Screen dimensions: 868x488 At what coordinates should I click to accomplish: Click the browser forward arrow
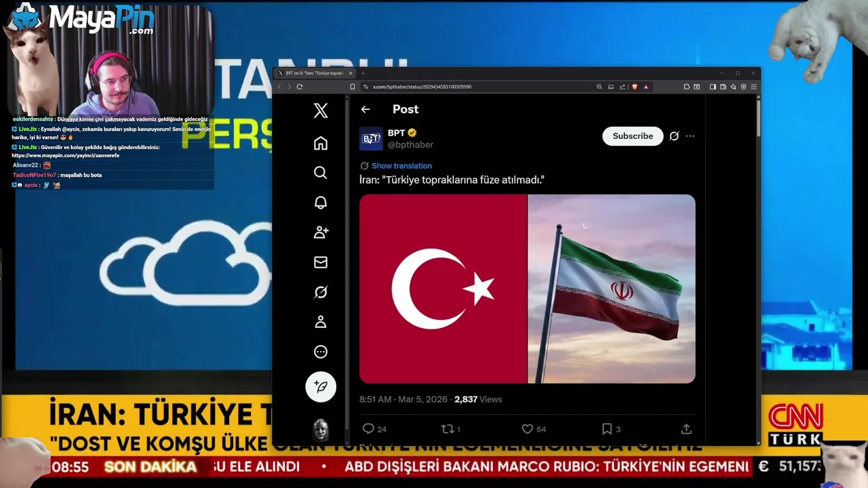pyautogui.click(x=289, y=87)
